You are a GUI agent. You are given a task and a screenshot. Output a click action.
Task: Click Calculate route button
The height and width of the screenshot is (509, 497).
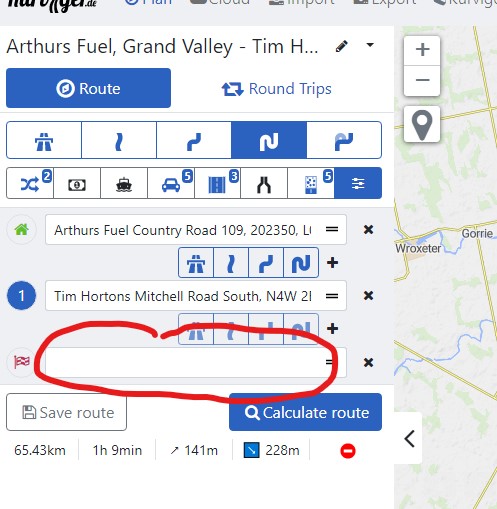[305, 412]
